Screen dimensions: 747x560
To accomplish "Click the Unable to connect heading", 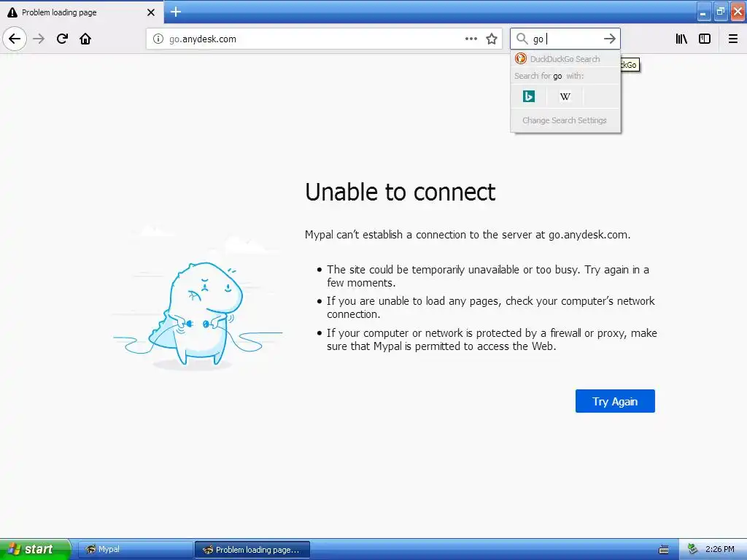I will click(400, 192).
